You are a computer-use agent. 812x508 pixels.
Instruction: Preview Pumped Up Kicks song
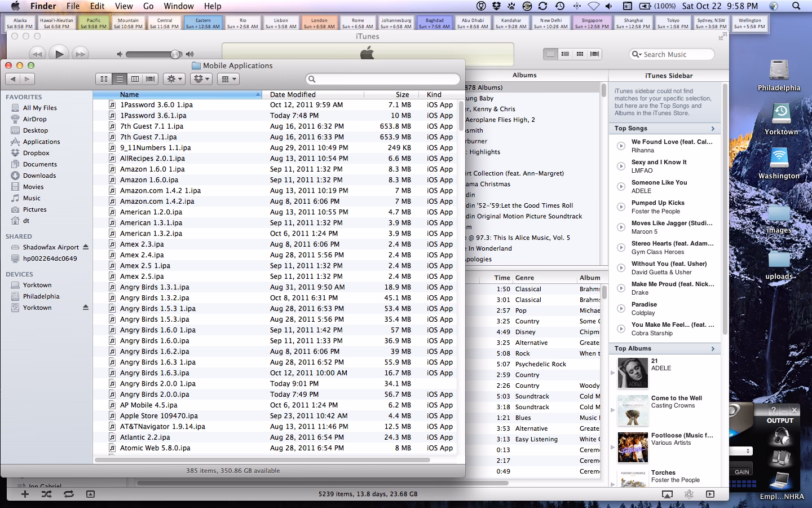pos(621,207)
